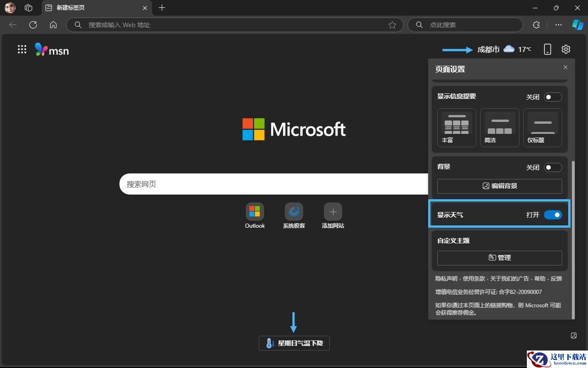Select the 简洁 feed layout
Image resolution: width=588 pixels, height=368 pixels.
coord(500,127)
